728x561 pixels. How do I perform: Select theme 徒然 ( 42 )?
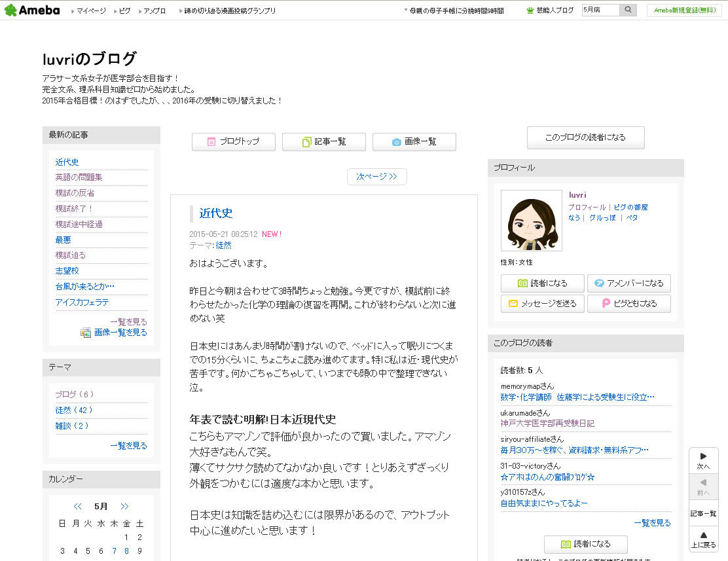pos(74,410)
